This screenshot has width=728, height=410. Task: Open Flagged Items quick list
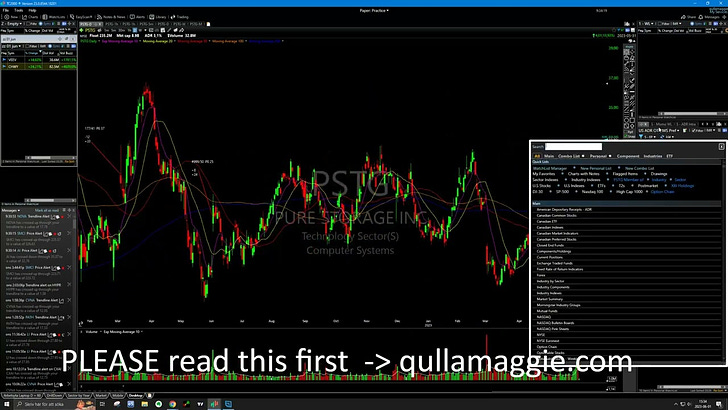pos(625,174)
